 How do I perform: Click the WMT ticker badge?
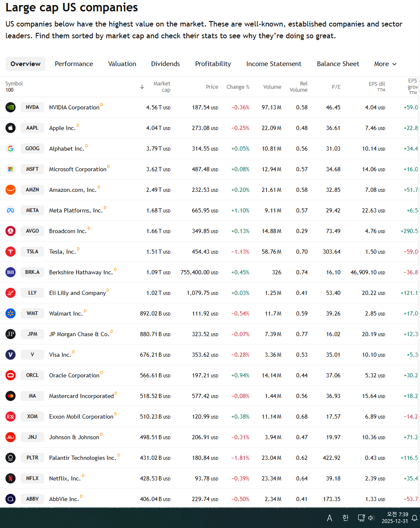[32, 313]
